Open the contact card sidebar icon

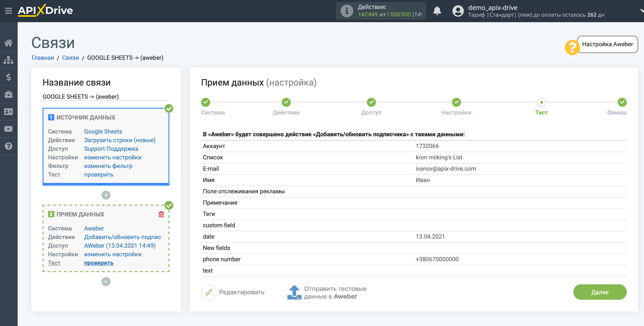(9, 112)
